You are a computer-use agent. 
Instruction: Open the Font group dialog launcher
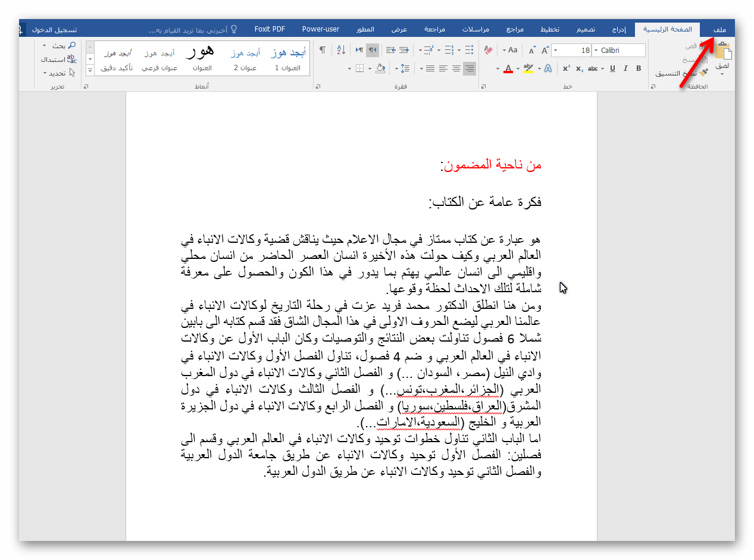pos(483,87)
